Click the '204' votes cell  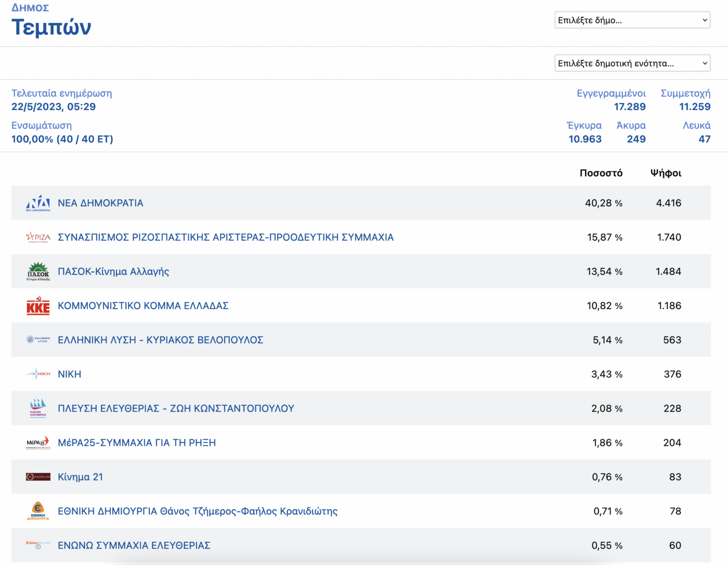tap(672, 443)
